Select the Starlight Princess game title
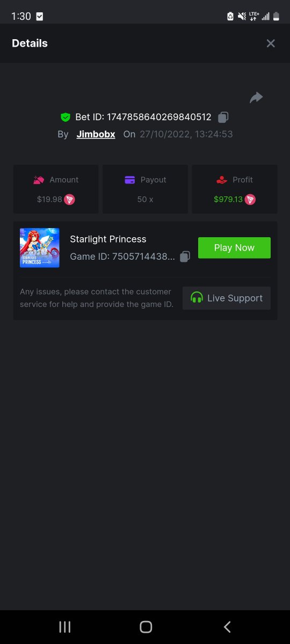The width and height of the screenshot is (290, 644). 108,239
